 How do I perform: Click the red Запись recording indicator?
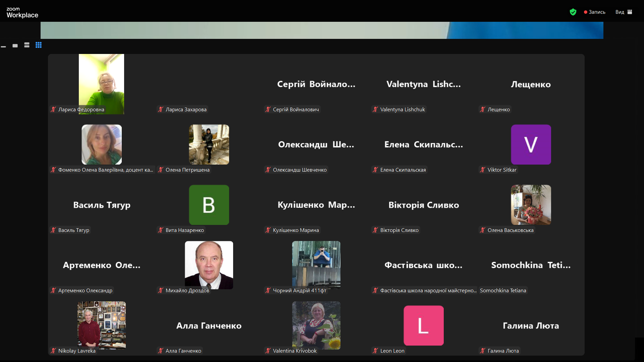[595, 12]
